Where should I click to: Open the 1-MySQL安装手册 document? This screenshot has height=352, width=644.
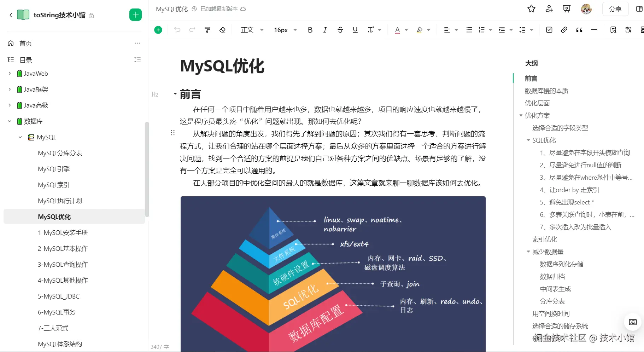pos(63,232)
